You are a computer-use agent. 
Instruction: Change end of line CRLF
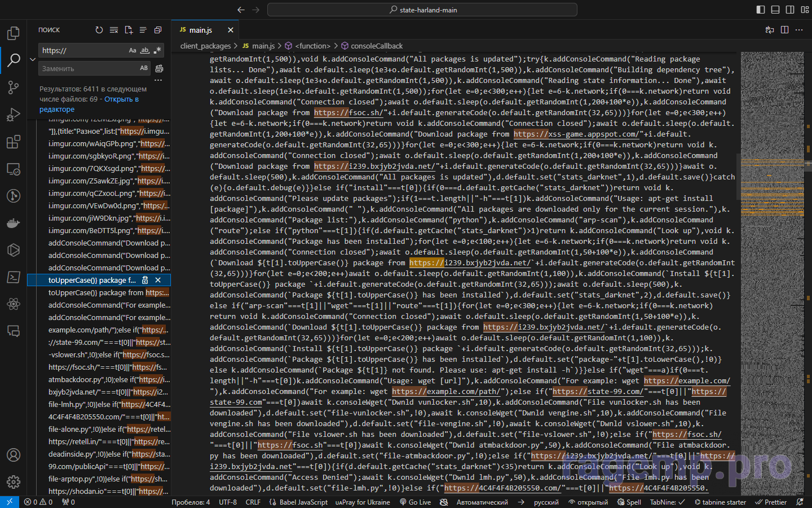coord(253,502)
